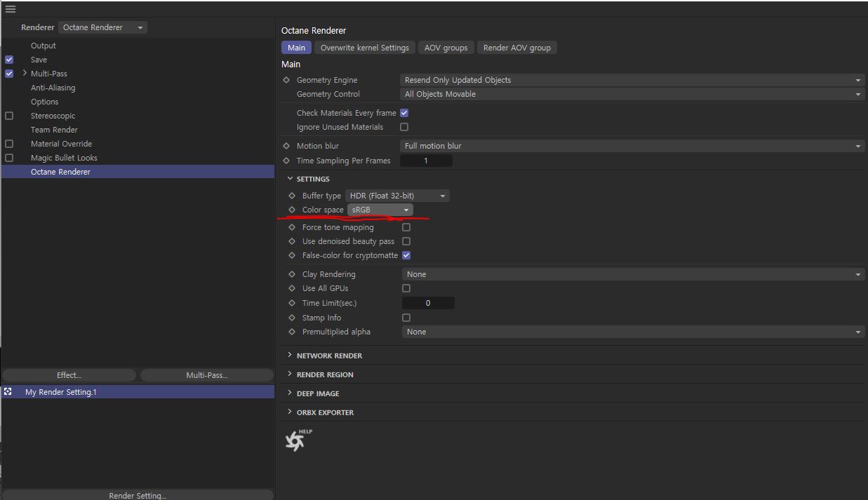This screenshot has width=868, height=500.
Task: Open the Clay Rendering dropdown
Action: coord(634,274)
